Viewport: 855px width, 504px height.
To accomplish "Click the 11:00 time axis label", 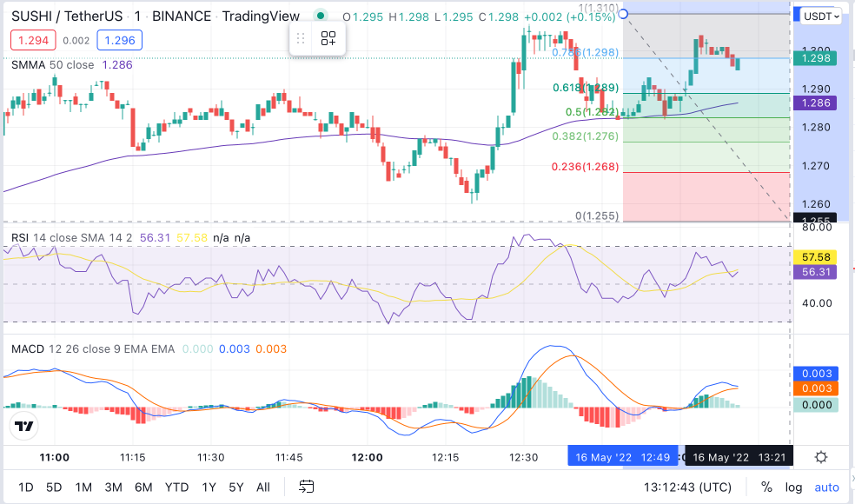I will (55, 457).
